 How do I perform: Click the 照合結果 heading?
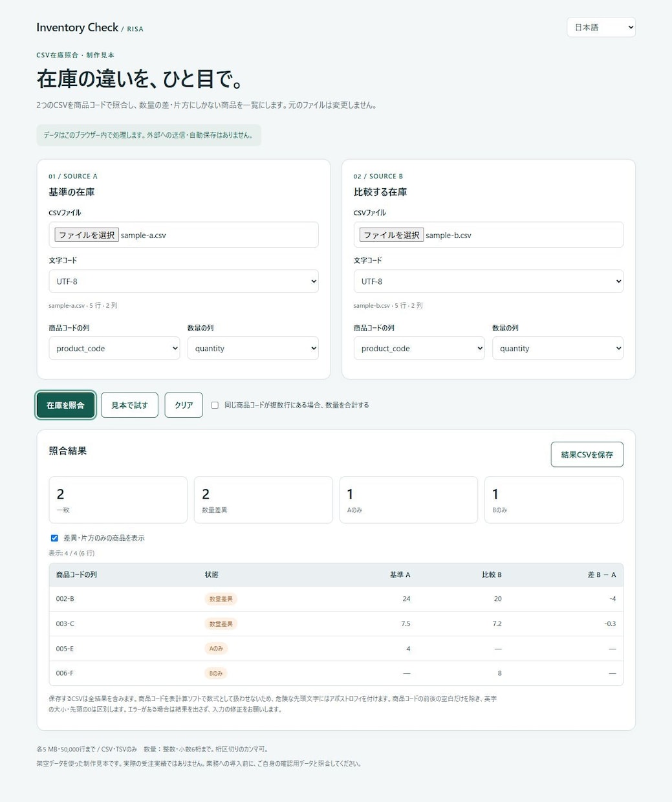pyautogui.click(x=68, y=451)
